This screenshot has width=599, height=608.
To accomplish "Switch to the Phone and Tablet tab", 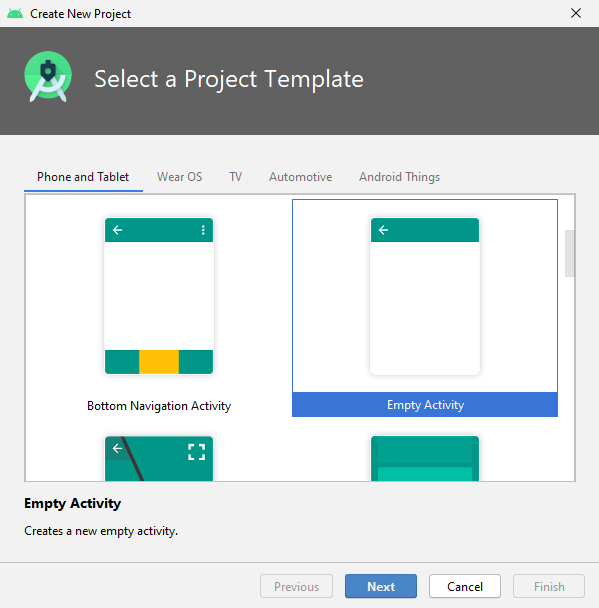I will coord(83,177).
